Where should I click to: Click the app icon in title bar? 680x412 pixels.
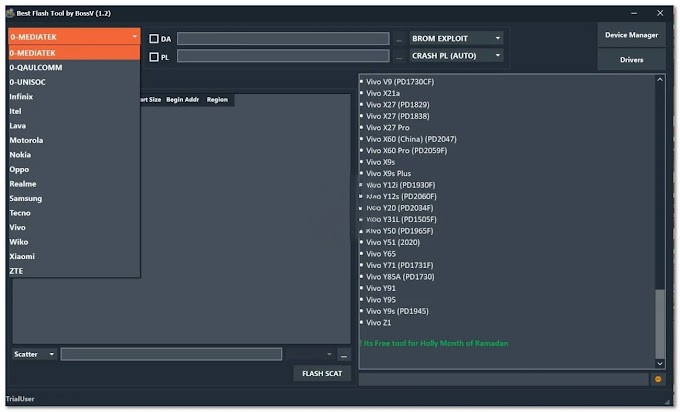click(x=10, y=13)
